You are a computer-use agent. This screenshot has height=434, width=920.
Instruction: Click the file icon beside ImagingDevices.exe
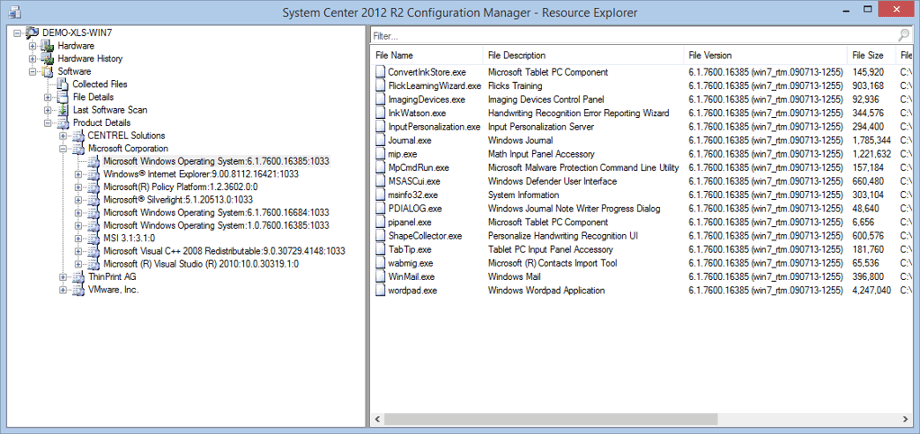(380, 99)
